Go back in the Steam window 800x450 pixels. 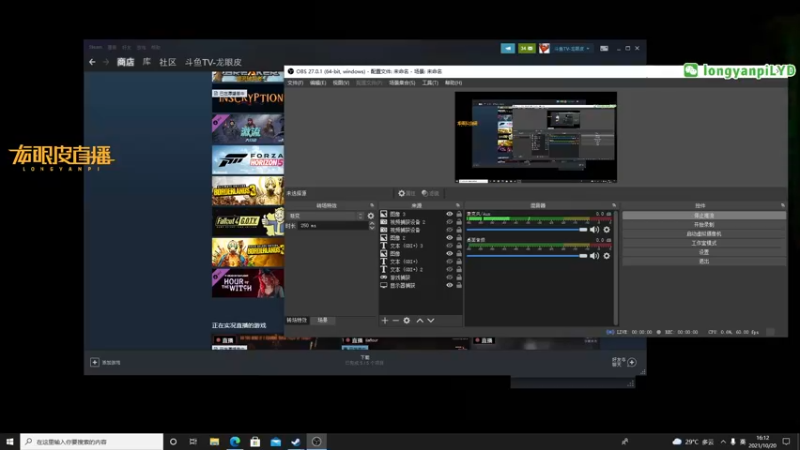tap(92, 62)
